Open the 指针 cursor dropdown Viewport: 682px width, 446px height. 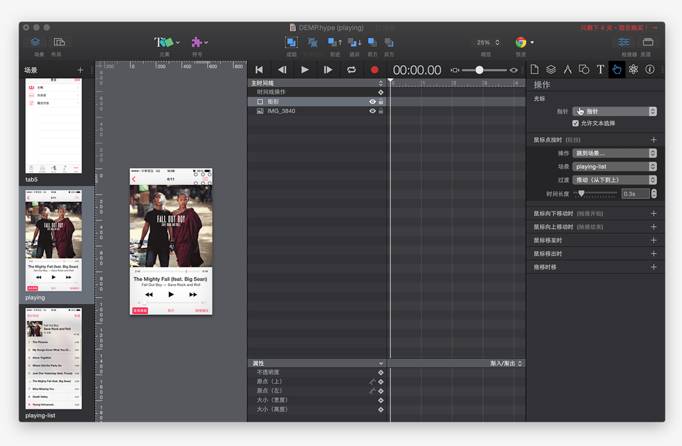[614, 111]
